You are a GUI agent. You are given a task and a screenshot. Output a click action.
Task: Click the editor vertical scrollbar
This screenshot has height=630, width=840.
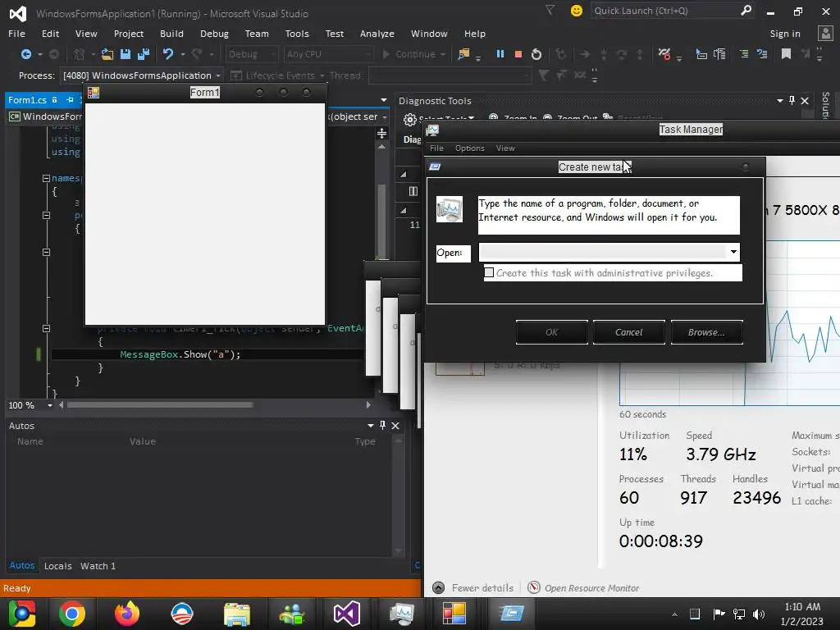[381, 221]
